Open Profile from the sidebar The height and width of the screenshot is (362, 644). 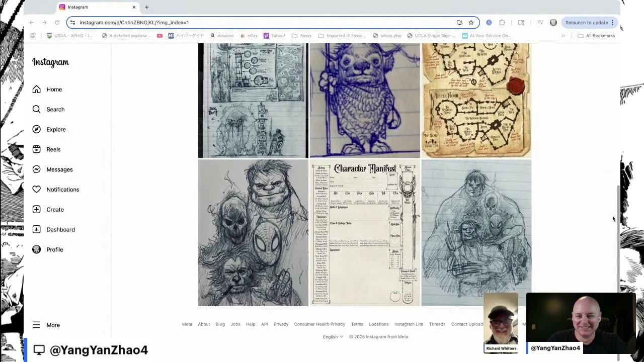[x=47, y=250]
